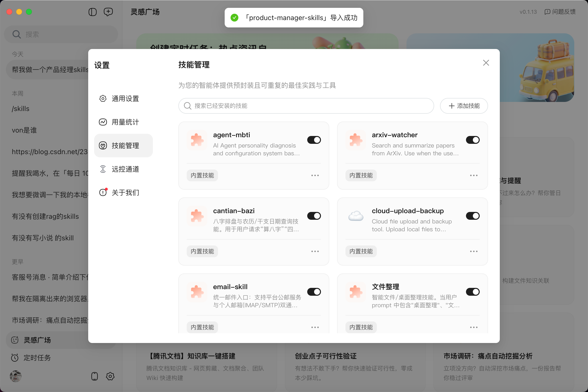Click the phone icon at sidebar bottom
The image size is (588, 392).
click(95, 376)
